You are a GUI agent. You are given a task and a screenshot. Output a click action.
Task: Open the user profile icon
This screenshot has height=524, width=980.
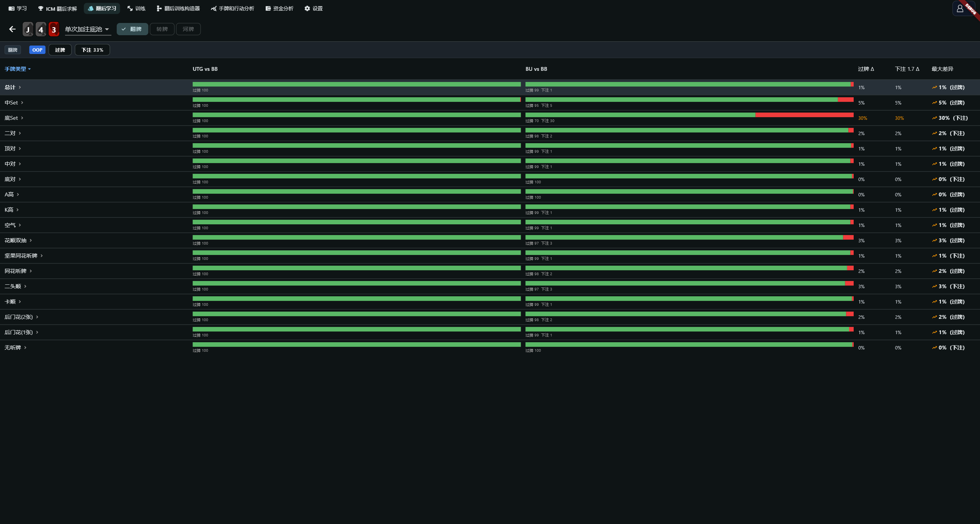960,8
